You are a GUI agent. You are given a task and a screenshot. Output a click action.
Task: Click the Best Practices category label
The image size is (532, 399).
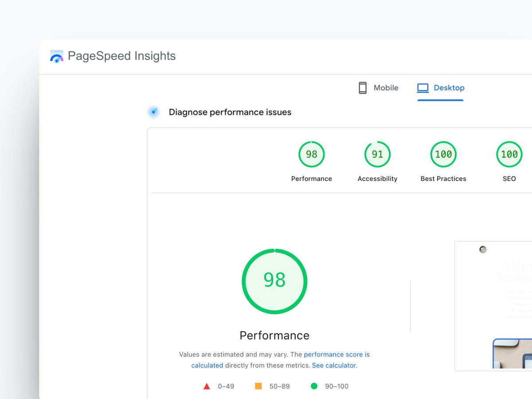443,179
